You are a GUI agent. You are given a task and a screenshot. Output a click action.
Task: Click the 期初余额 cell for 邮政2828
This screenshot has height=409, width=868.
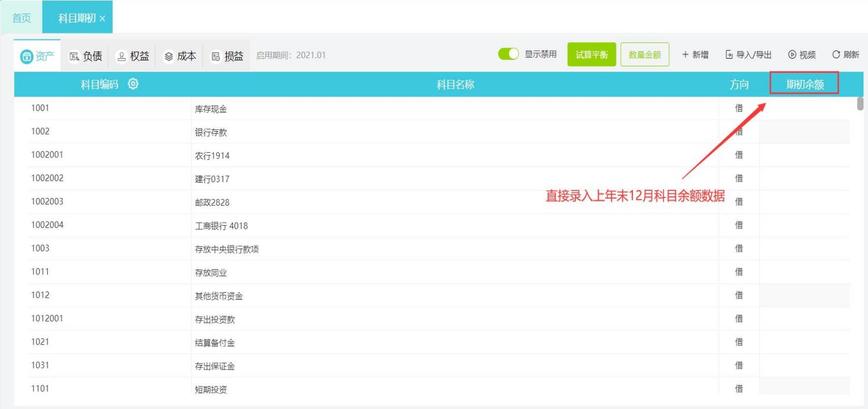tap(805, 202)
